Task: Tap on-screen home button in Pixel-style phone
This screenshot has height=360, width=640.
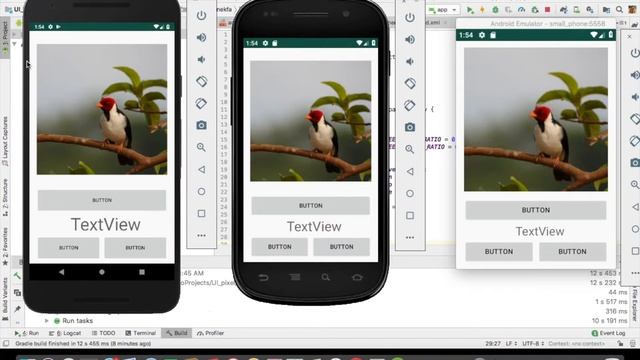Action: click(x=102, y=272)
